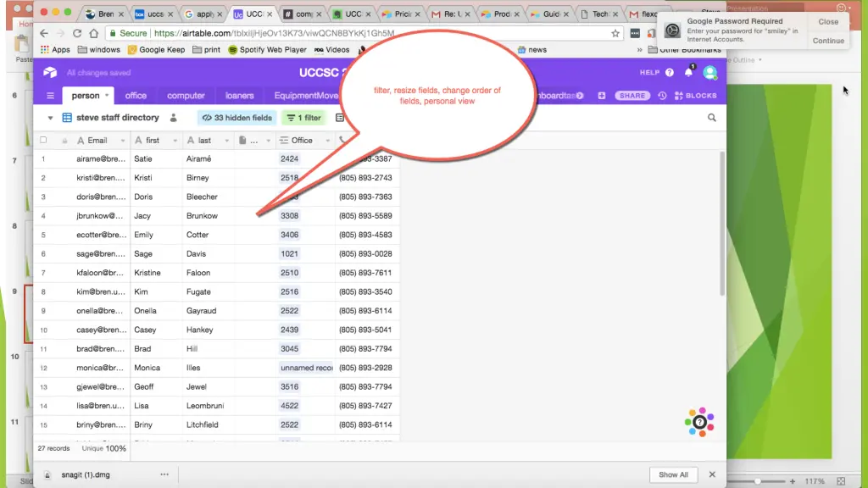Click the SHARE button
Screen dimensions: 868x488
(632, 96)
